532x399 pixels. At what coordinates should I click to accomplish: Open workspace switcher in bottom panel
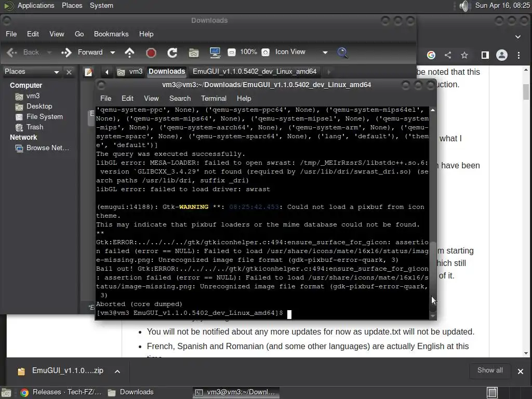pos(492,393)
